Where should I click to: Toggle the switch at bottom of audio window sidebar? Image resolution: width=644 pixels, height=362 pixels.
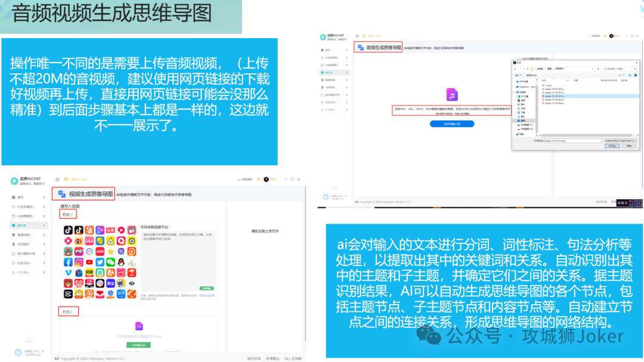tap(335, 187)
